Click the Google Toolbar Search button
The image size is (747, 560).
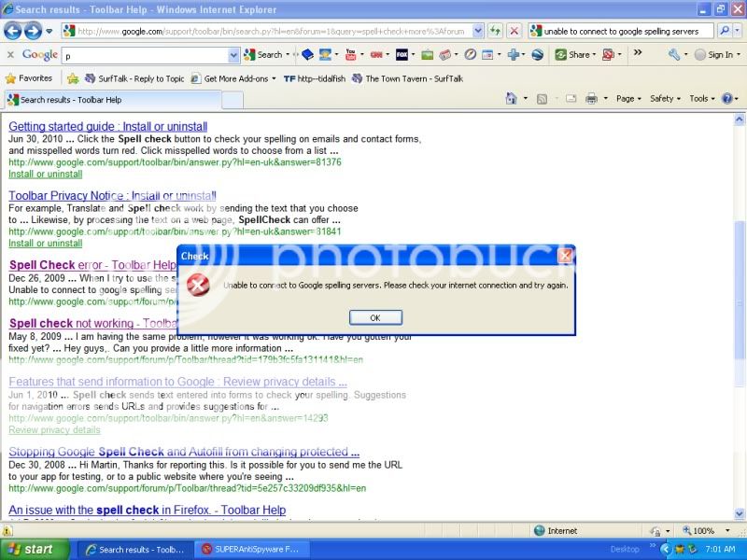(263, 55)
